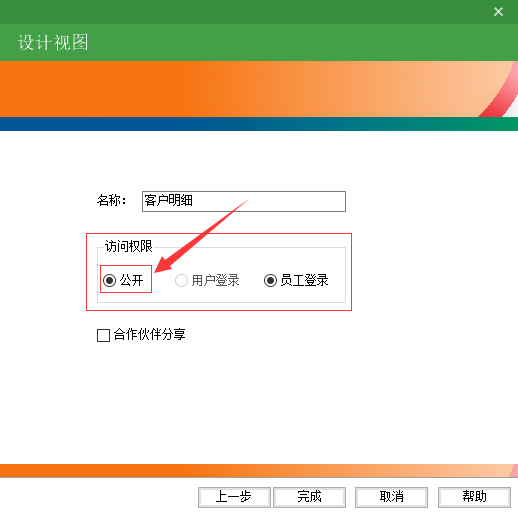Cancel the wizard with 取消
518x517 pixels.
[x=391, y=497]
